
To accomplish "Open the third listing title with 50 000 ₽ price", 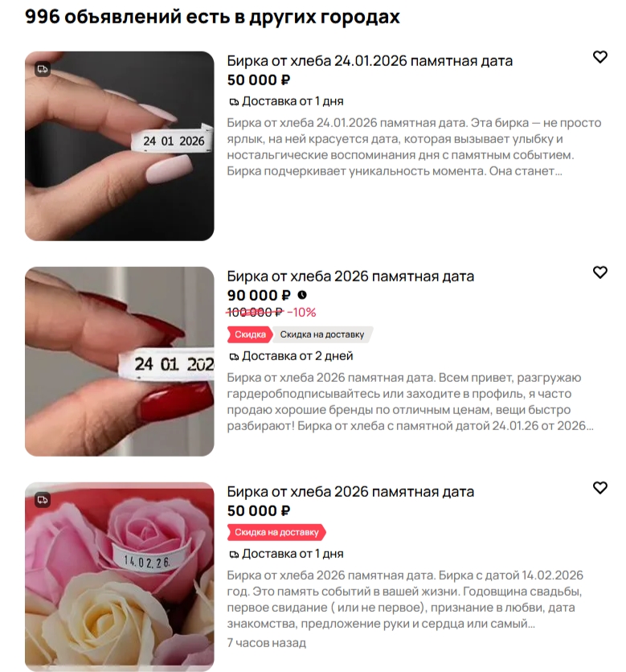I will coord(350,492).
